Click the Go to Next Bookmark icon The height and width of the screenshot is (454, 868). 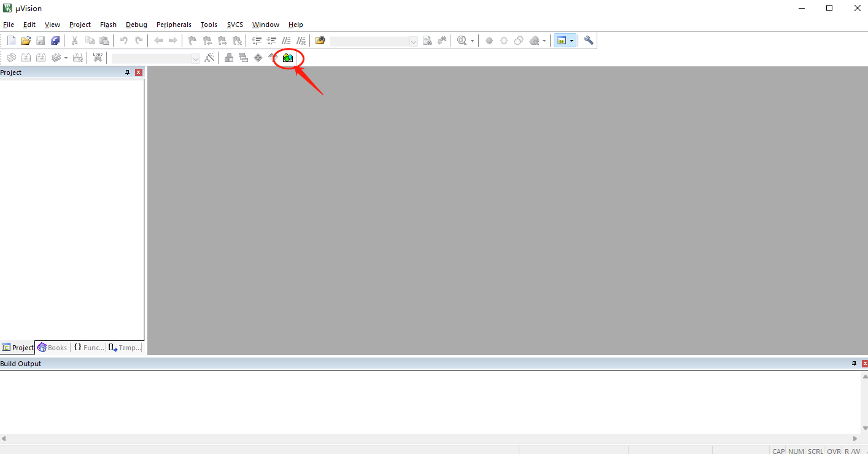[x=222, y=41]
